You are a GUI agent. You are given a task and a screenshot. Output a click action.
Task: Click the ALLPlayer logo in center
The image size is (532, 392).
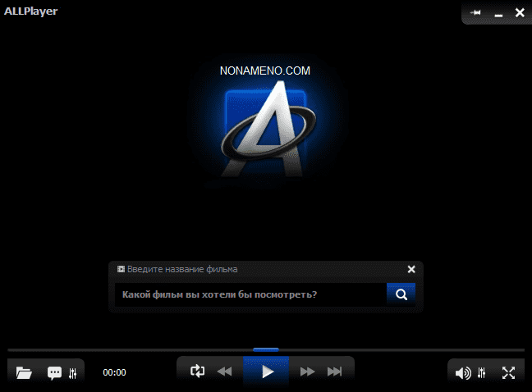(265, 131)
